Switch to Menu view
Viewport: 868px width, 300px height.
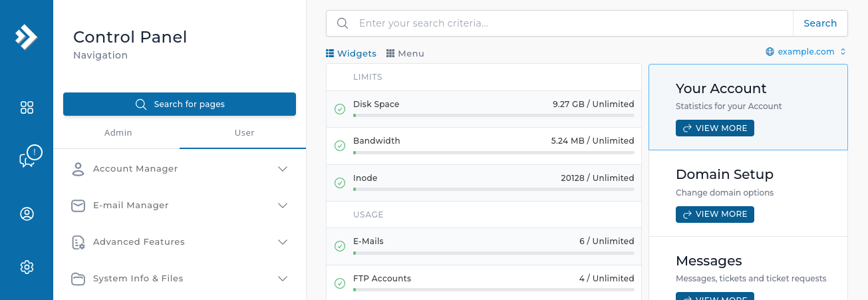coord(405,53)
